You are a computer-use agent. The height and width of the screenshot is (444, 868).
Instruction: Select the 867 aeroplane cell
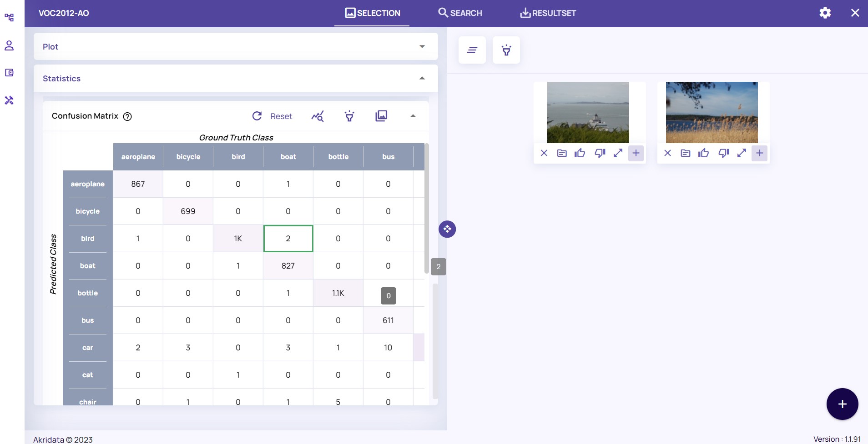tap(138, 184)
